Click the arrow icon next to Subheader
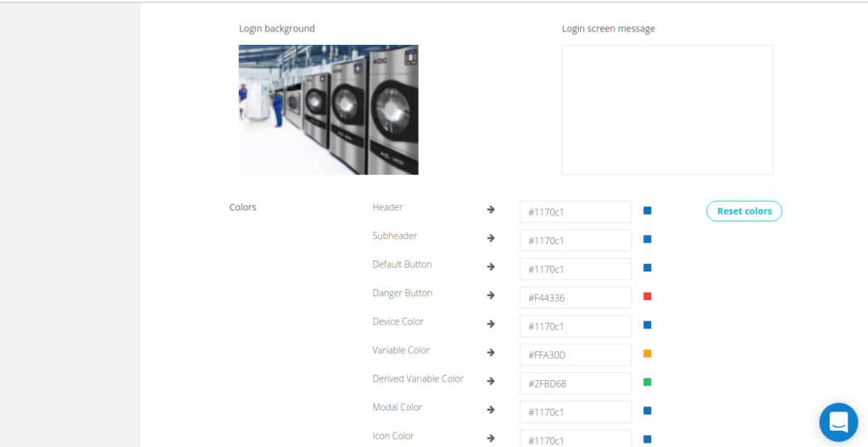This screenshot has height=447, width=868. [x=491, y=238]
